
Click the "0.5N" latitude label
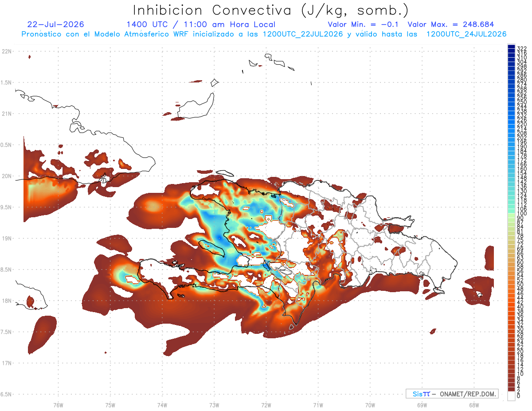coord(7,145)
